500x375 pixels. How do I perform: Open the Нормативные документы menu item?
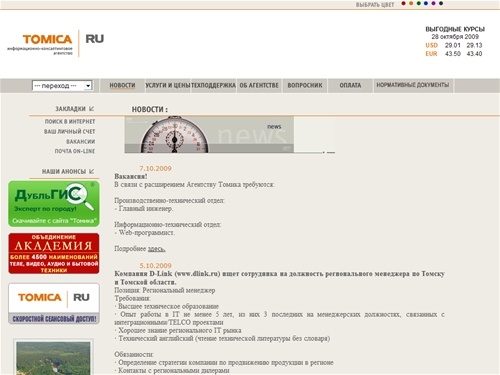coord(413,85)
